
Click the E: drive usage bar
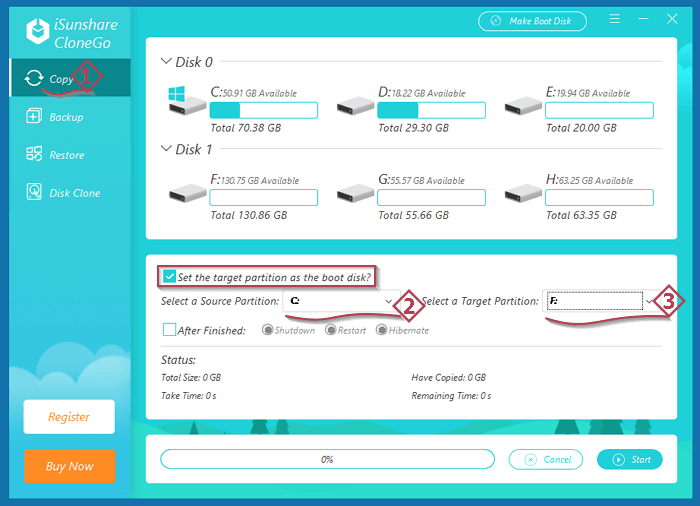point(599,110)
